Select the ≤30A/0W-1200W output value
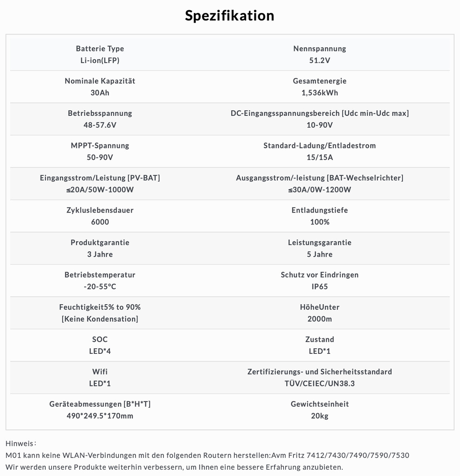 320,190
